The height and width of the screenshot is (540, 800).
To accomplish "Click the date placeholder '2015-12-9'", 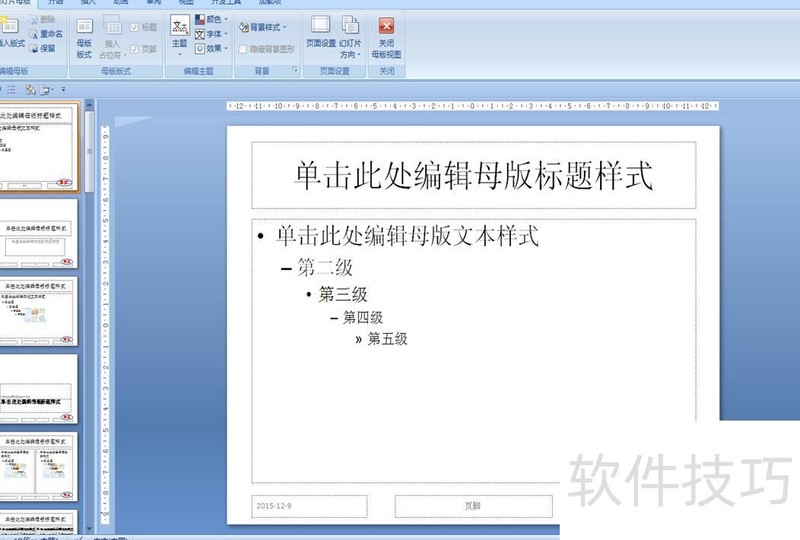I will click(x=309, y=506).
